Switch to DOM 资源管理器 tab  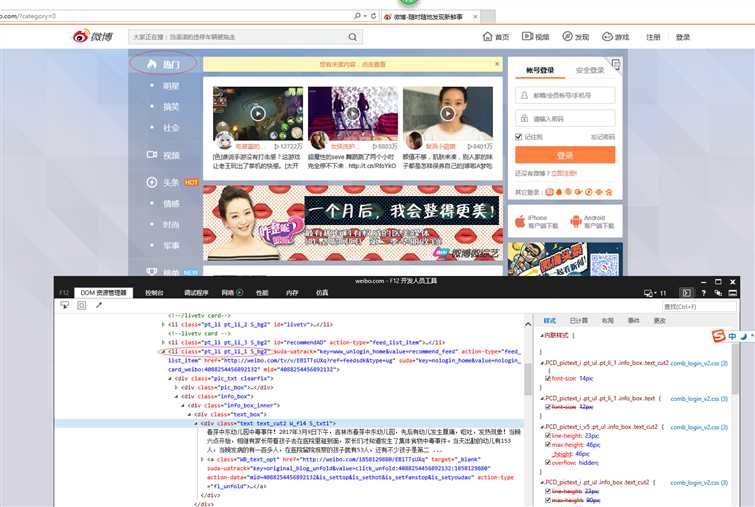103,292
